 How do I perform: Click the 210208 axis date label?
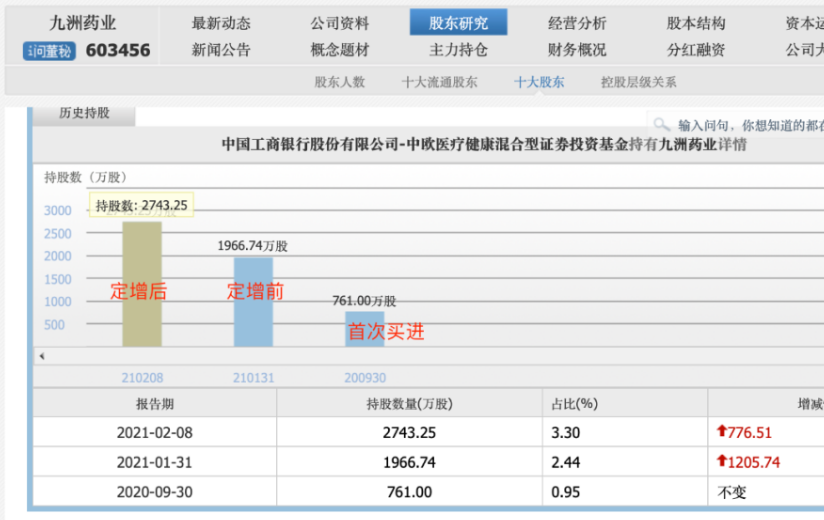[142, 378]
